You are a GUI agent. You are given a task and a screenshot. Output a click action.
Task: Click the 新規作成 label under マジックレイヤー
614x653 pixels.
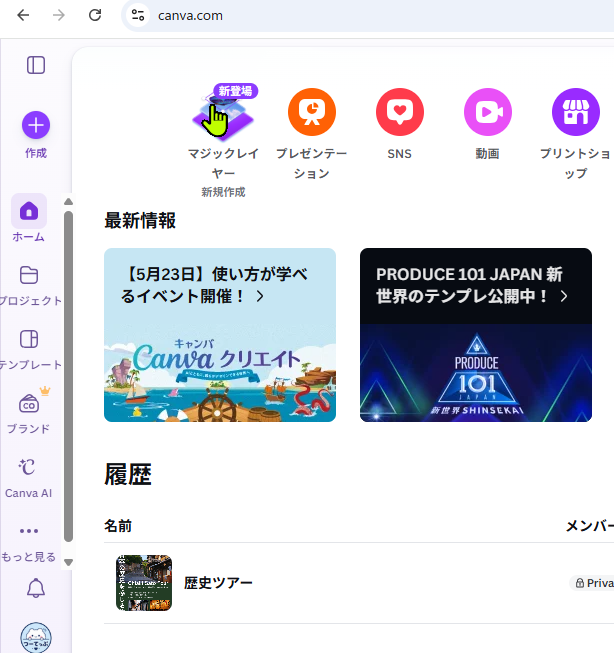pos(223,192)
